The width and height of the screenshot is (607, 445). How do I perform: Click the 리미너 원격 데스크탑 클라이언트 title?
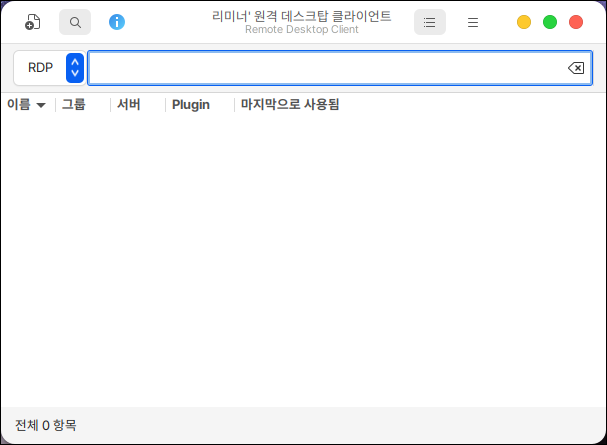(302, 17)
